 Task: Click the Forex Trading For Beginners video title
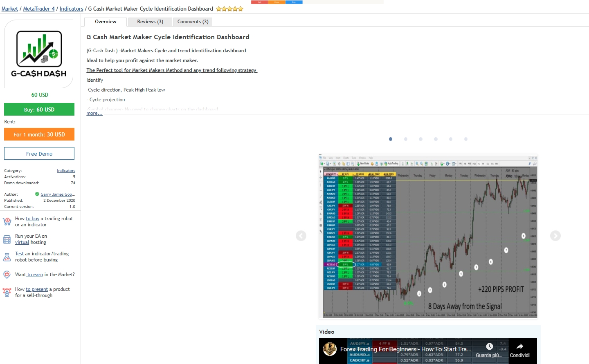(x=405, y=349)
